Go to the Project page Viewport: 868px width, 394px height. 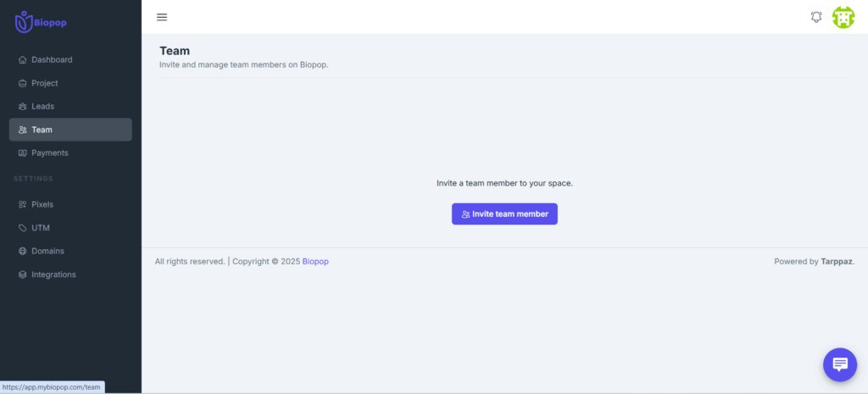(x=45, y=83)
